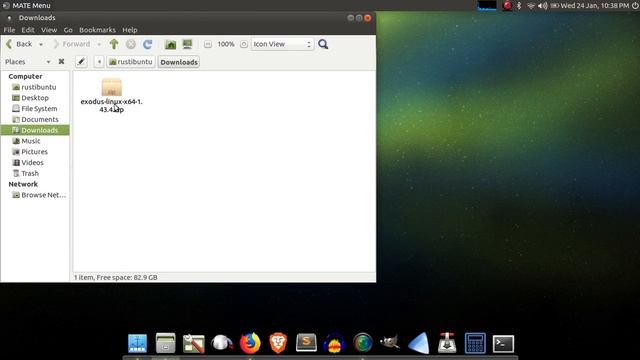Image resolution: width=640 pixels, height=360 pixels.
Task: Click the battery status indicator
Action: tap(554, 5)
